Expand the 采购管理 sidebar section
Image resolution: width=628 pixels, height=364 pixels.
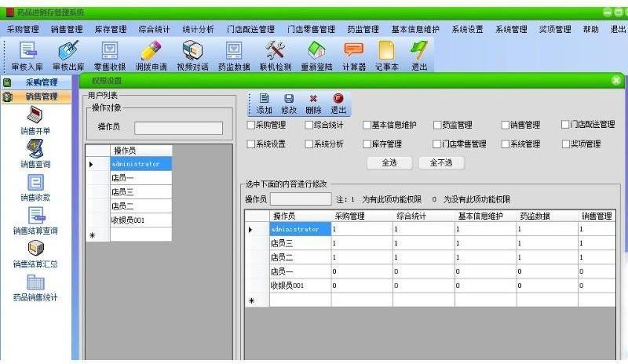36,82
